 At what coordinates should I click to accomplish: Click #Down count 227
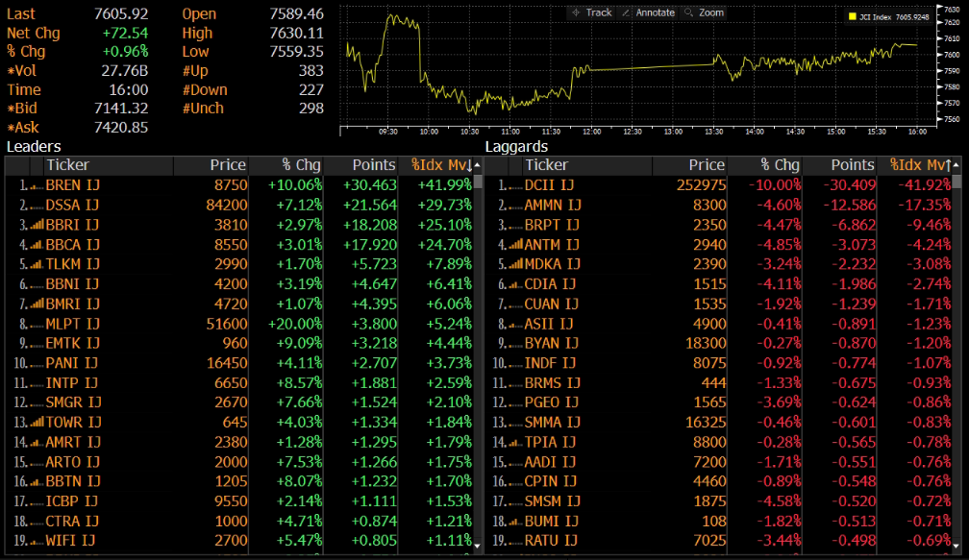point(311,90)
